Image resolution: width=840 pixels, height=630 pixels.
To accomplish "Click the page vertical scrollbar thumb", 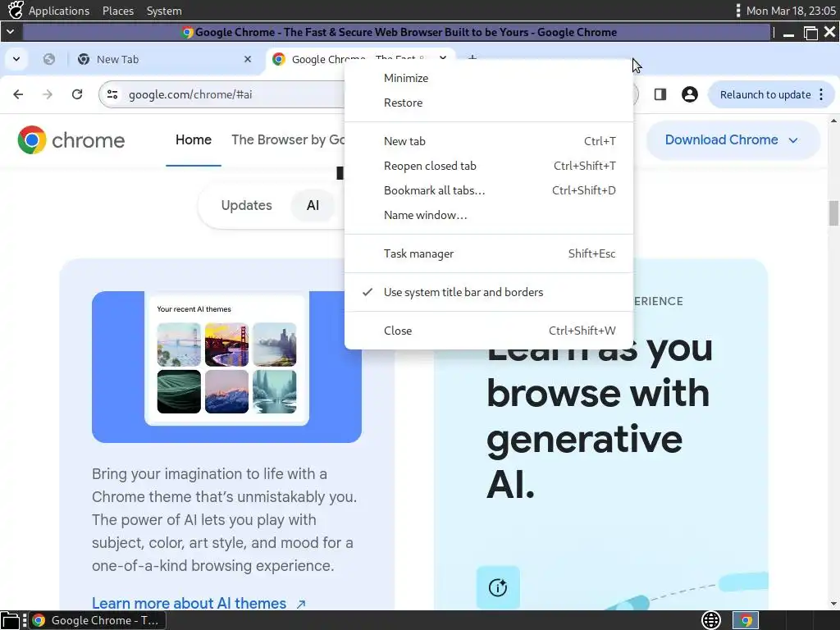I will tap(833, 212).
